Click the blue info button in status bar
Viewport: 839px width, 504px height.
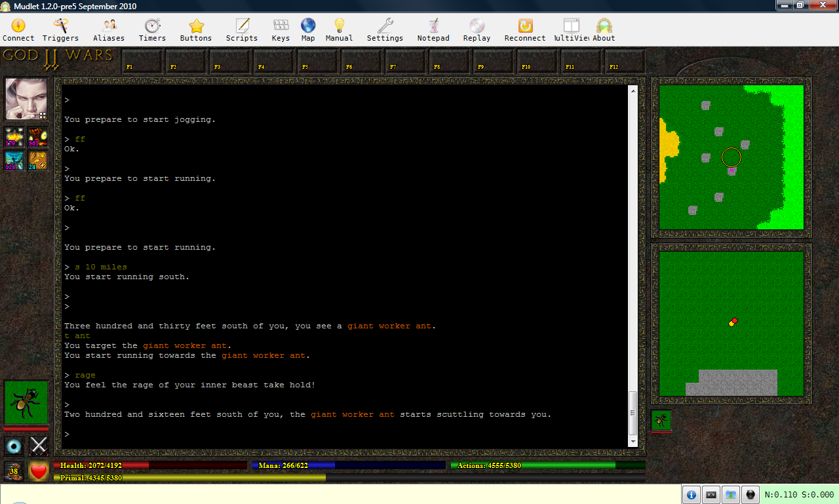690,495
